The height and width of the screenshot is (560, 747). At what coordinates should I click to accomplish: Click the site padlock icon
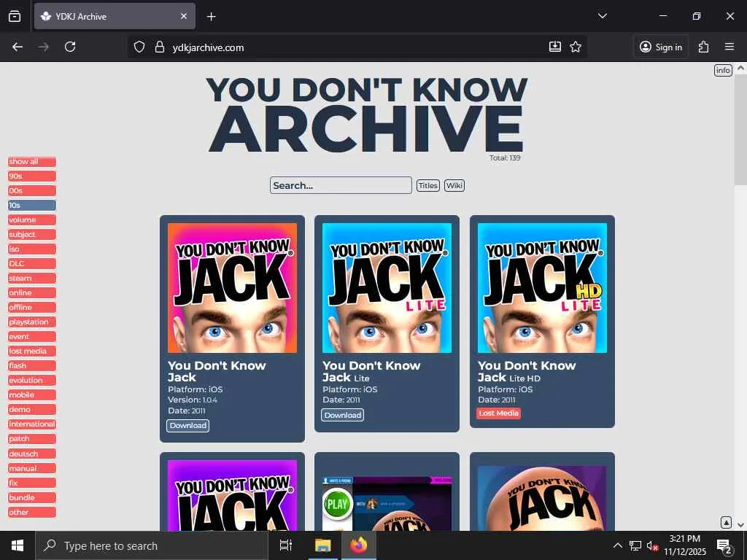pyautogui.click(x=160, y=47)
